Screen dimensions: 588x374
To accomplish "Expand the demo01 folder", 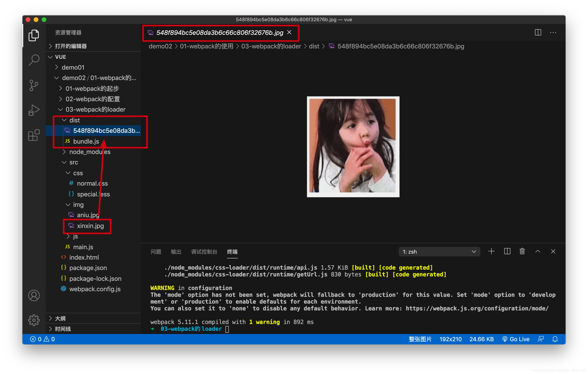I will pos(93,67).
